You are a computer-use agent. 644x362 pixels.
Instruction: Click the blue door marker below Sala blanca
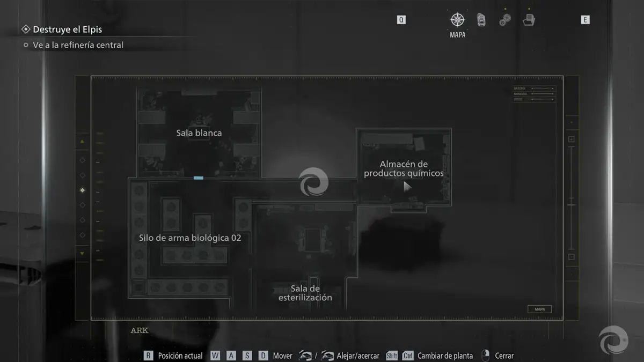pos(199,178)
